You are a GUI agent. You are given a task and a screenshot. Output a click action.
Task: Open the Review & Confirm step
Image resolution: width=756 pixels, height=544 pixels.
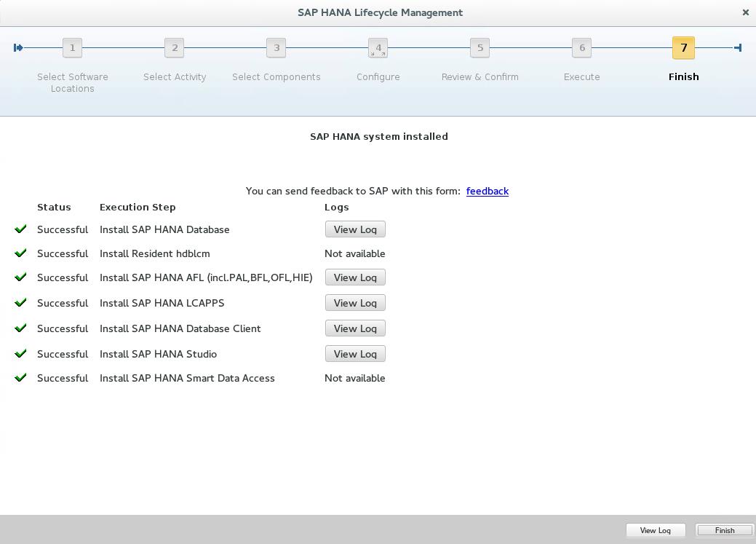[x=480, y=76]
